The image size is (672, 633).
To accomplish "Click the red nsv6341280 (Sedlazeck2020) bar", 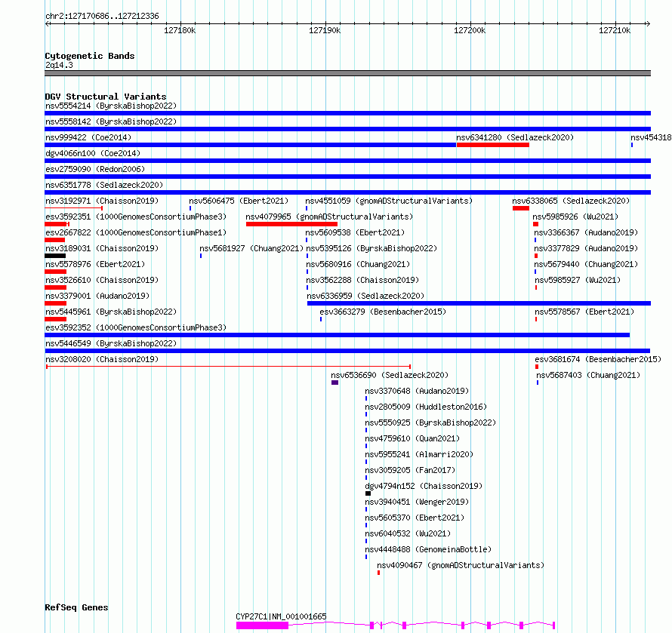I will 493,145.
